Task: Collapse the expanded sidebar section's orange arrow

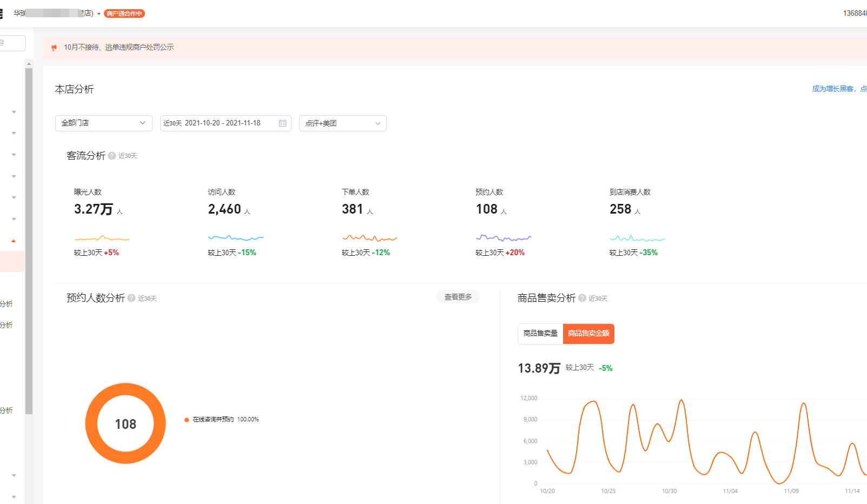Action: 14,241
